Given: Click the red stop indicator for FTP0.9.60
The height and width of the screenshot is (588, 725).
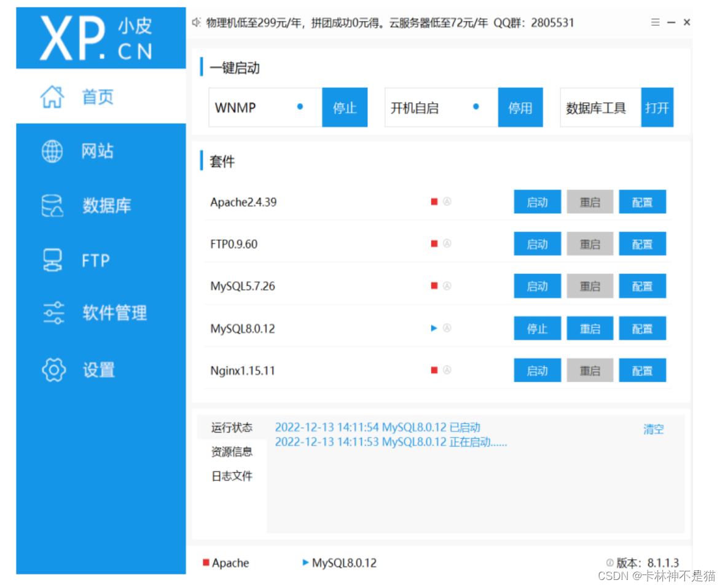Looking at the screenshot, I should 434,243.
